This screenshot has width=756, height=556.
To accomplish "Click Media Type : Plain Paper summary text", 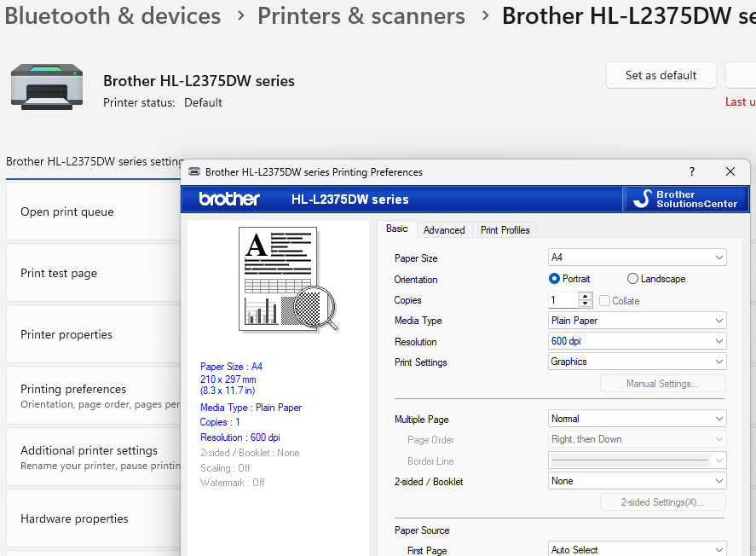I will pyautogui.click(x=251, y=408).
